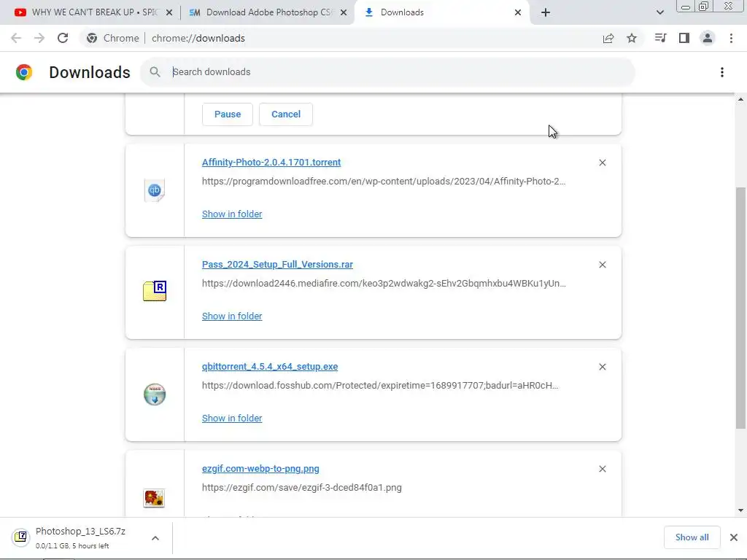Switch to Download Adobe Photoshop tab
The width and height of the screenshot is (747, 560).
[263, 12]
